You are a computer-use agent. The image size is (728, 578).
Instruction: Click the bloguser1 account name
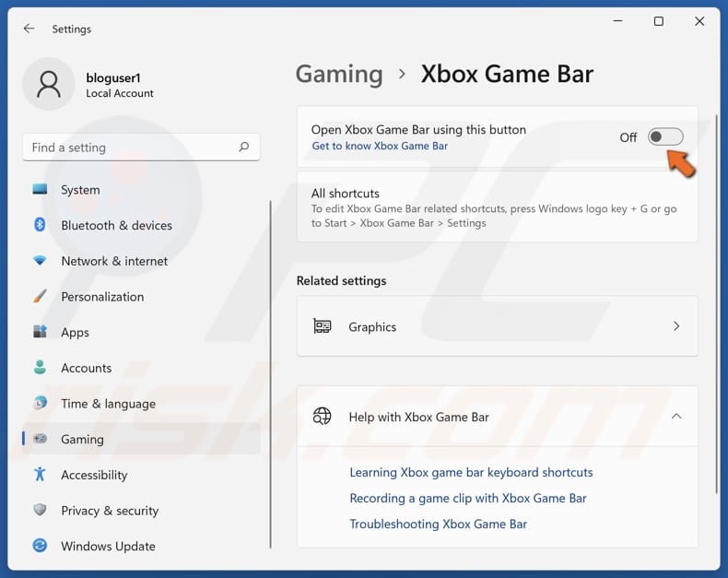(113, 77)
